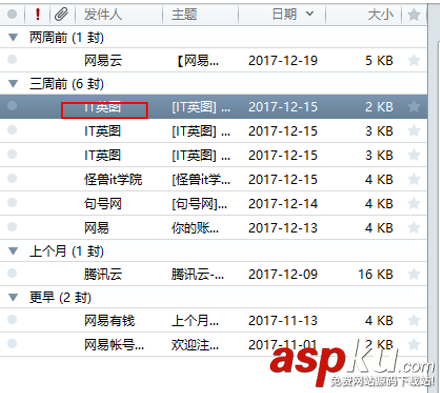Click size 16 KB of 腾讯云 email

[x=376, y=274]
